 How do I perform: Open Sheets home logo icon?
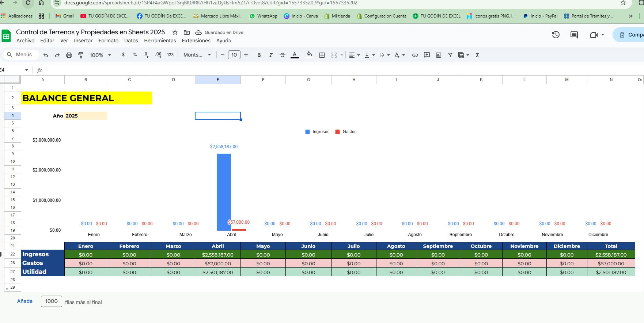click(x=6, y=36)
